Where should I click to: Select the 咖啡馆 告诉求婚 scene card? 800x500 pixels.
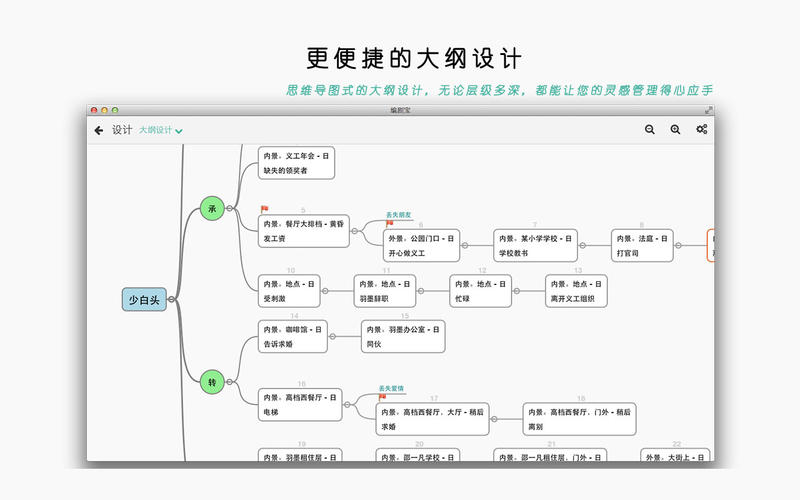click(x=293, y=337)
